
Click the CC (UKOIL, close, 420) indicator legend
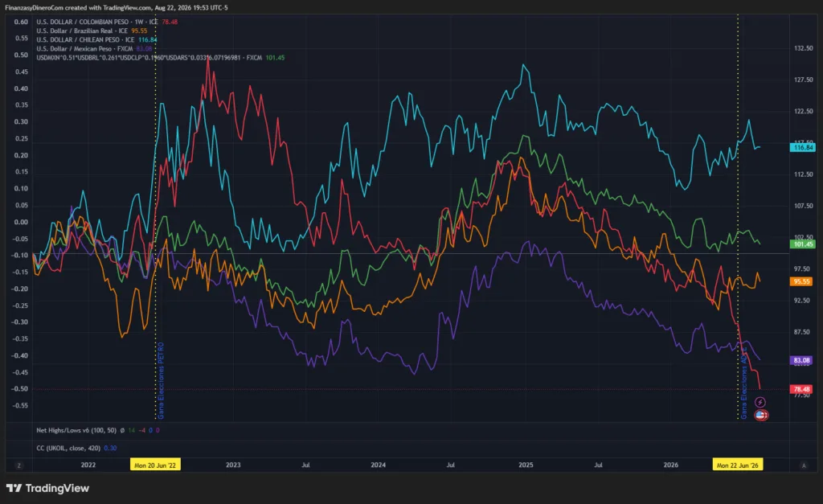68,449
